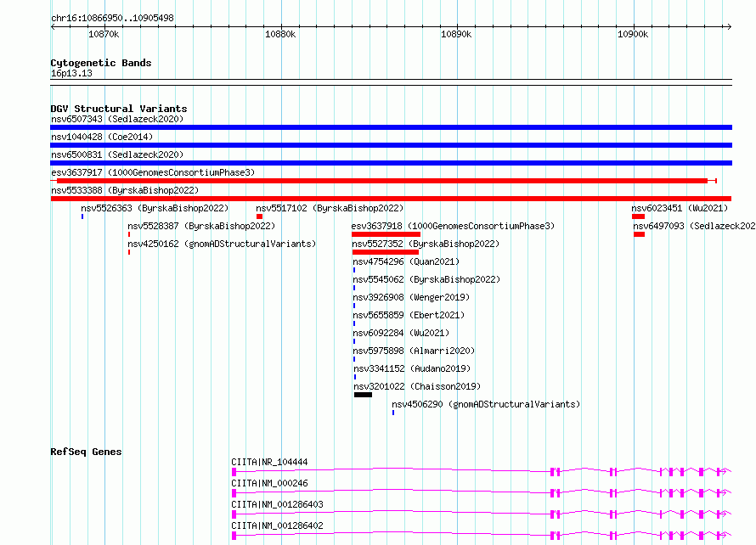
Task: Click the CIITA|NM_000246 transcript label
Action: tap(269, 483)
